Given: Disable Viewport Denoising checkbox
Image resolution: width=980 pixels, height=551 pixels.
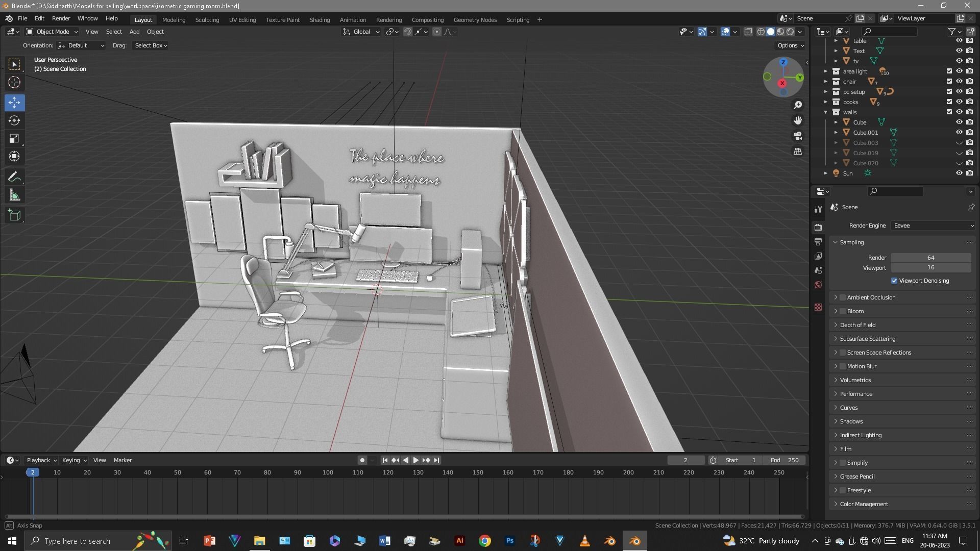Looking at the screenshot, I should [x=894, y=281].
